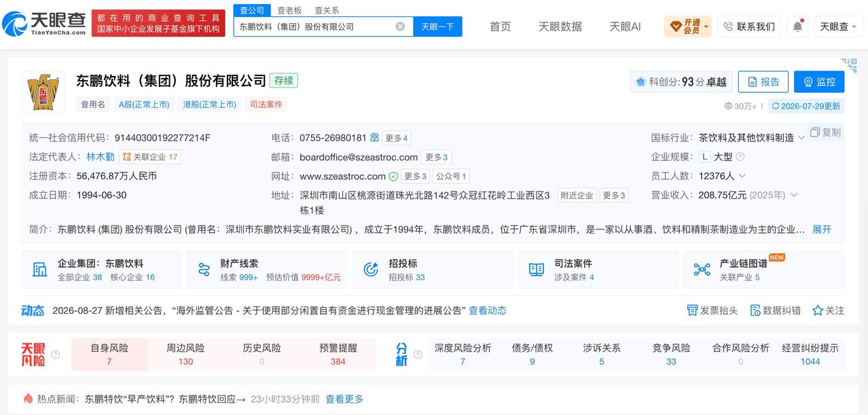Click the A股(正常上市) tag
The image size is (868, 415).
tap(144, 105)
